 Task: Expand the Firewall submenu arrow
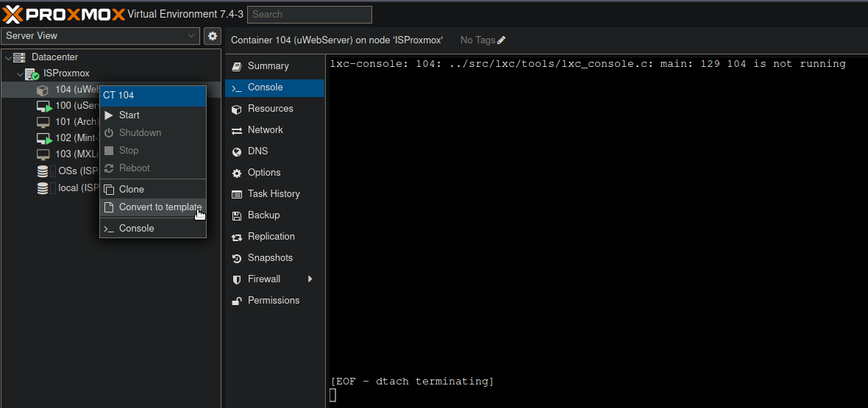click(310, 279)
